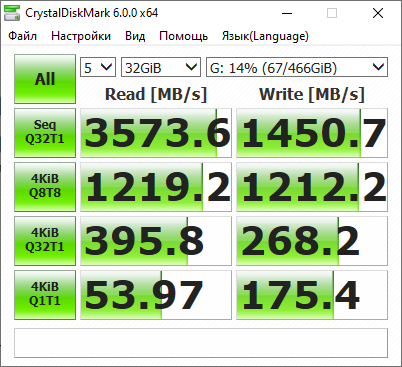Open the test count dropdown showing 5
The image size is (402, 367).
click(x=98, y=67)
